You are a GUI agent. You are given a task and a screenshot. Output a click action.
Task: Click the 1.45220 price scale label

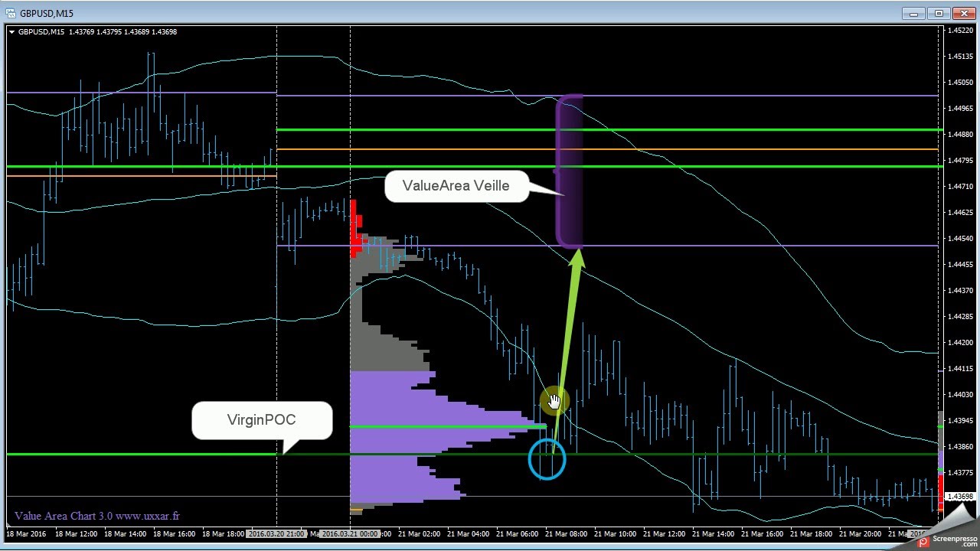tap(961, 31)
